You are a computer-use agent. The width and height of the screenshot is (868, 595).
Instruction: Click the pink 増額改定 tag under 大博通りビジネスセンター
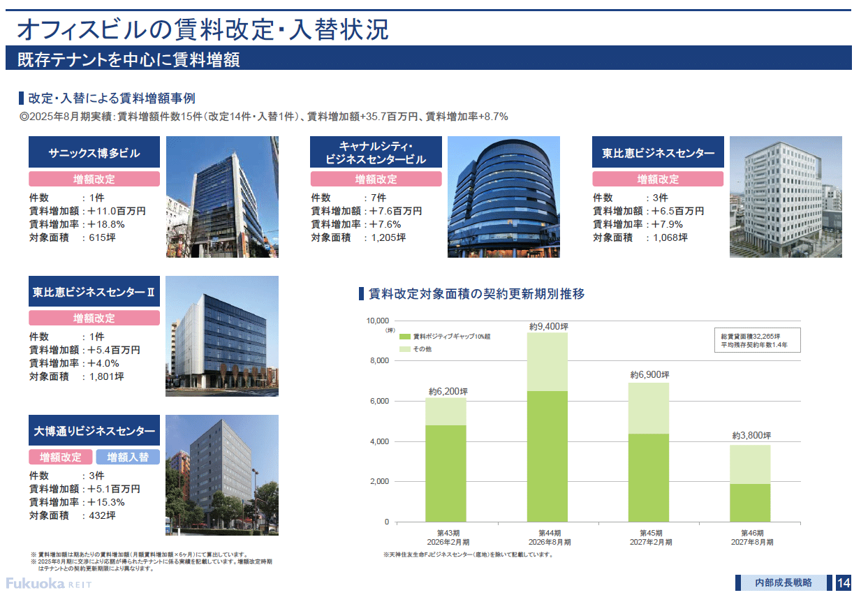coord(61,457)
